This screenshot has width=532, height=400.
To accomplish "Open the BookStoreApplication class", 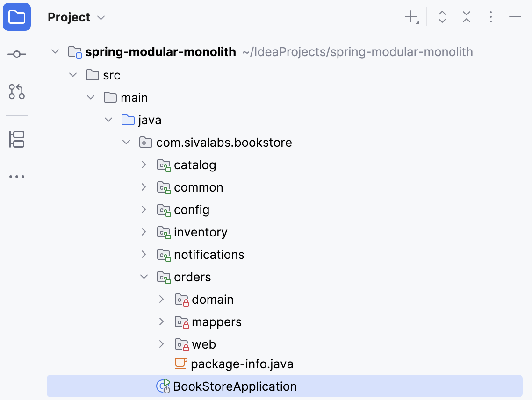I will [x=234, y=386].
